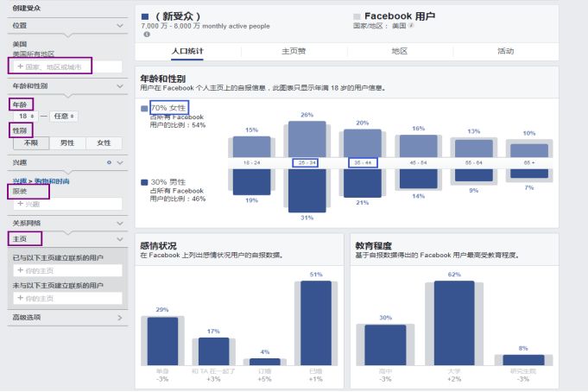Click the 兴趣 add-interest input field

pyautogui.click(x=67, y=204)
